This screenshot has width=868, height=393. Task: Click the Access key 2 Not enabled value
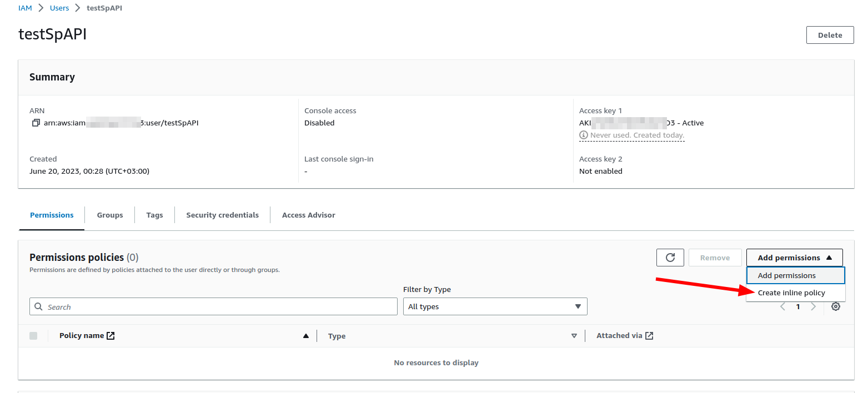coord(601,171)
